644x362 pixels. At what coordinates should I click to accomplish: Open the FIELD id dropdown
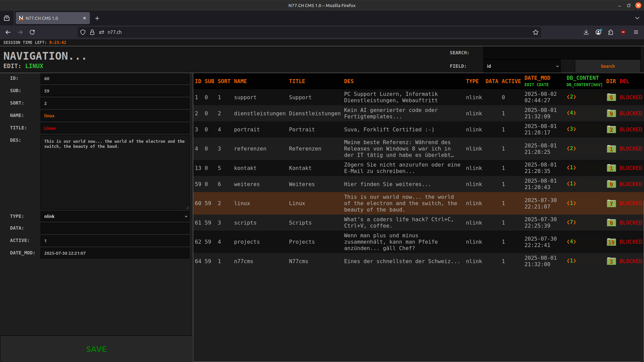coord(522,66)
